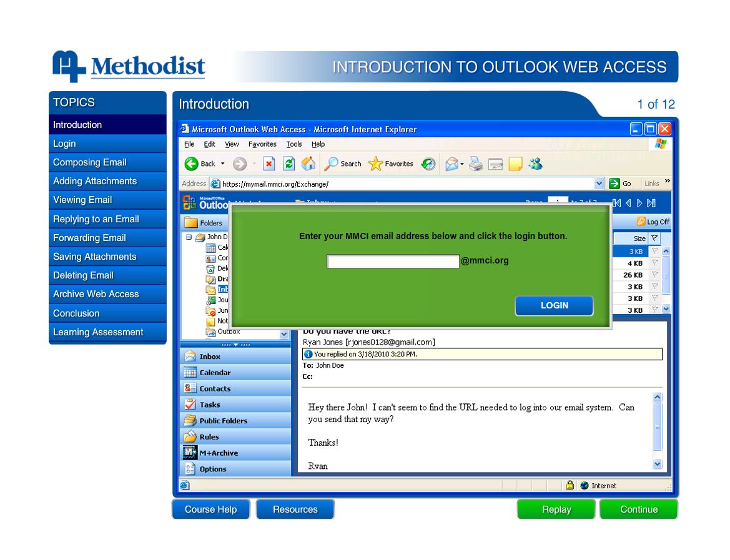Open Tasks in the navigation pane
Image resolution: width=730 pixels, height=560 pixels.
235,405
